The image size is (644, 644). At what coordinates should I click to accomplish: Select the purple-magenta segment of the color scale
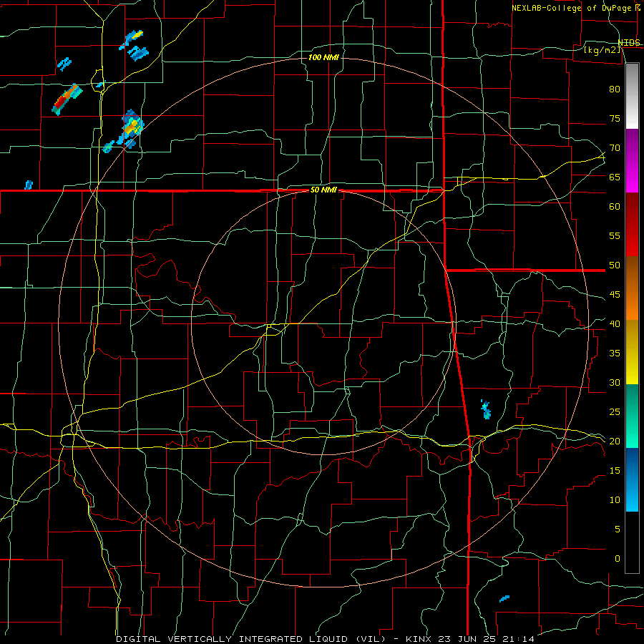632,160
